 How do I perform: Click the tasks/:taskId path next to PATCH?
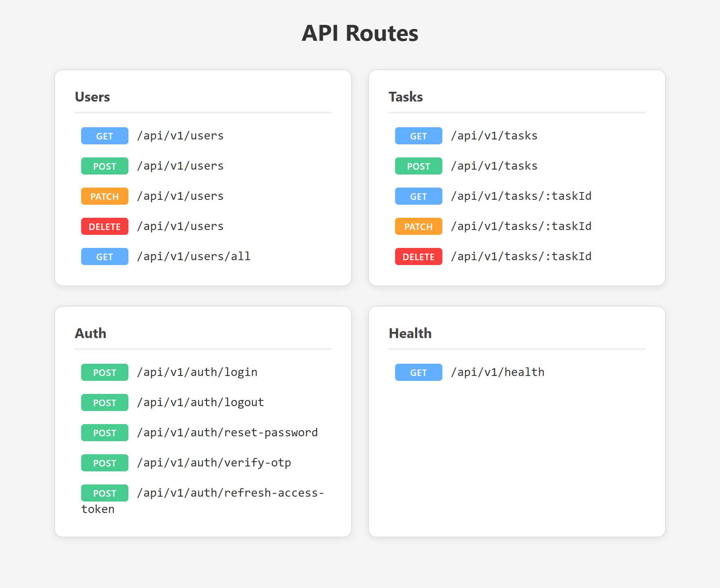pyautogui.click(x=521, y=226)
